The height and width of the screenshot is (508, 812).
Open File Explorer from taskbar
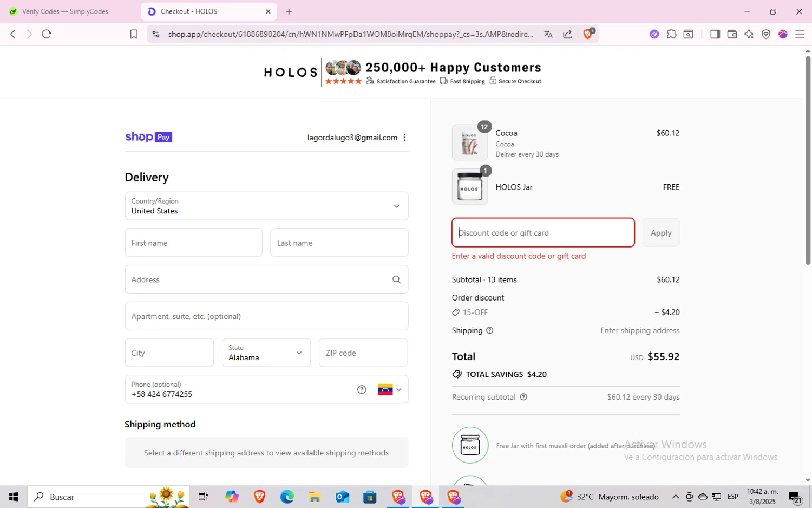point(315,497)
